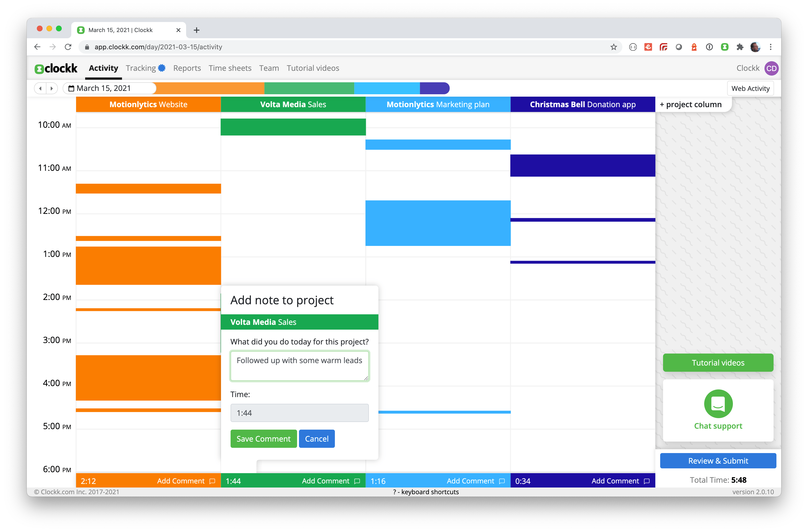Cancel the note dialog
This screenshot has height=532, width=808.
coord(316,438)
